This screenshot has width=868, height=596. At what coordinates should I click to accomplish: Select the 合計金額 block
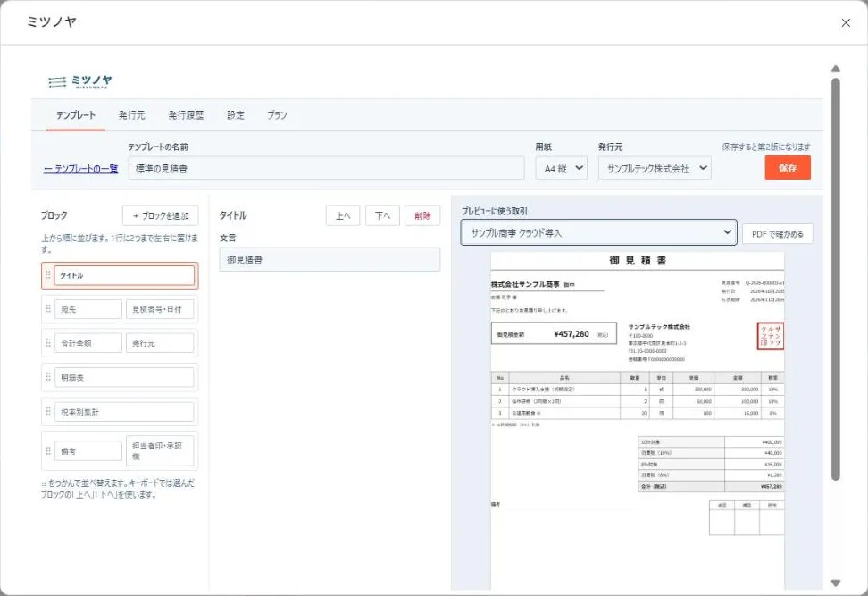tap(88, 343)
